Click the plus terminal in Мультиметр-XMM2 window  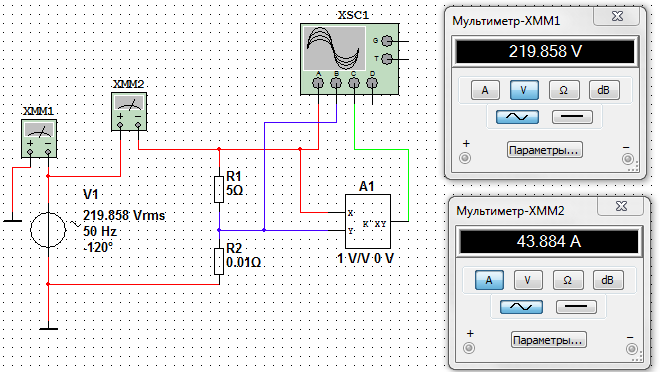tap(469, 348)
